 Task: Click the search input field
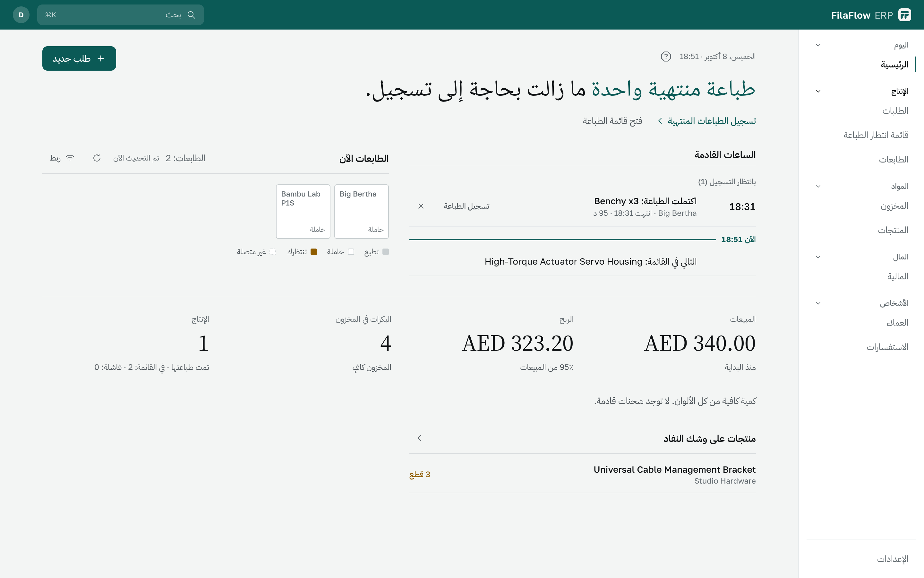[x=121, y=15]
